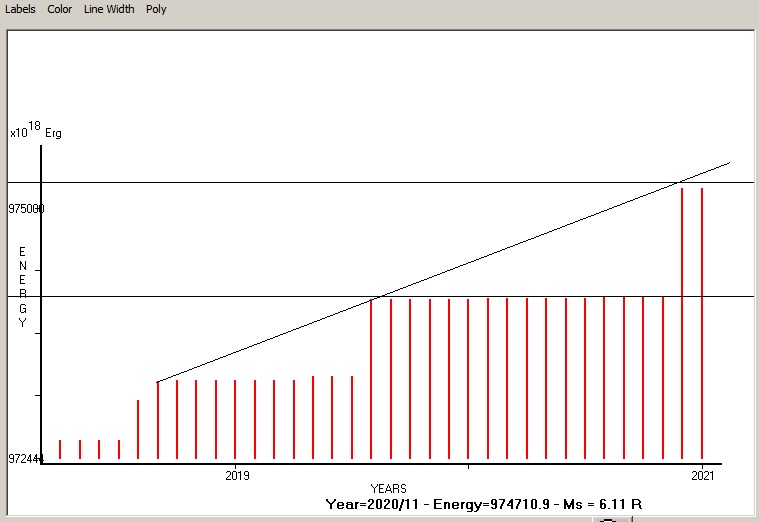Open the Color menu
Screen dimensions: 759x522
tap(60, 9)
